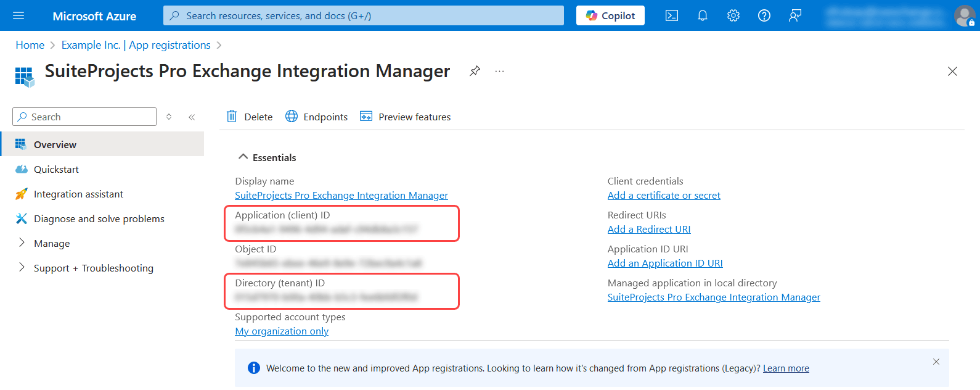Collapse the sidebar menu with double chevron
Viewport: 980px width, 390px height.
(x=192, y=117)
